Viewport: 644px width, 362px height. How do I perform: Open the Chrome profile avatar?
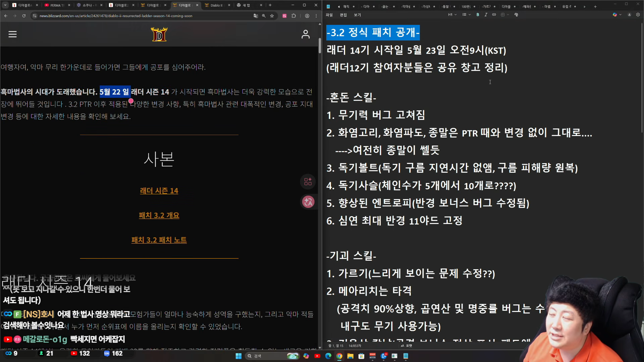tap(307, 16)
